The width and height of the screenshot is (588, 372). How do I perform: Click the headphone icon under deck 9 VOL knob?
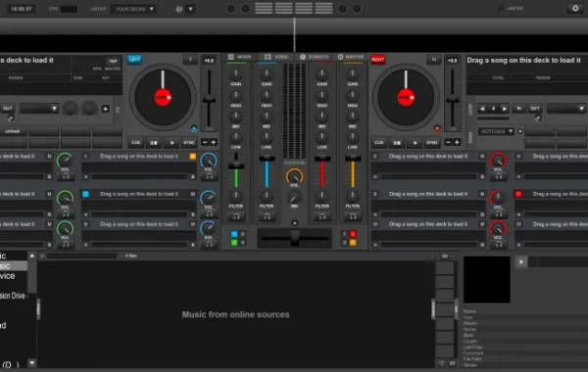coord(498,213)
